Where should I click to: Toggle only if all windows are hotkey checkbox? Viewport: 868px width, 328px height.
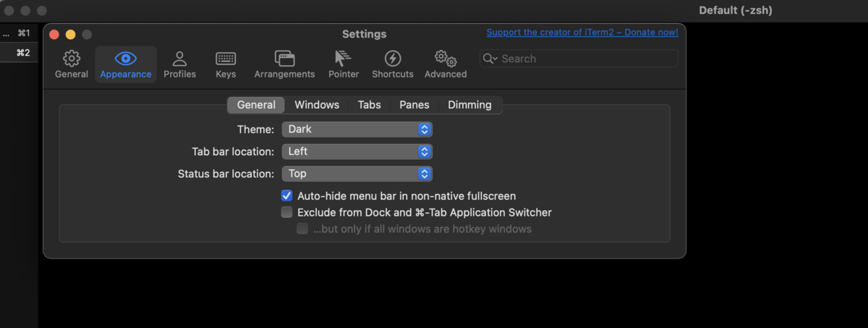click(302, 229)
